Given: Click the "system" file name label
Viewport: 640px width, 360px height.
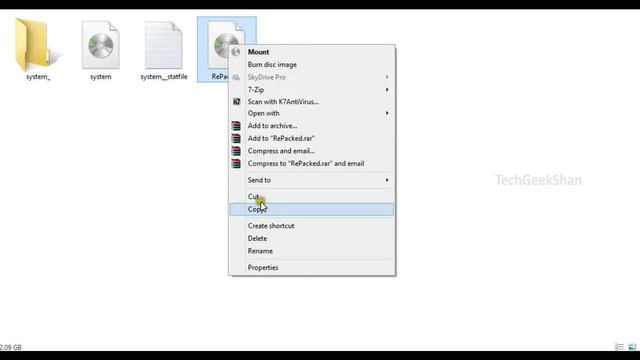Looking at the screenshot, I should pos(100,77).
